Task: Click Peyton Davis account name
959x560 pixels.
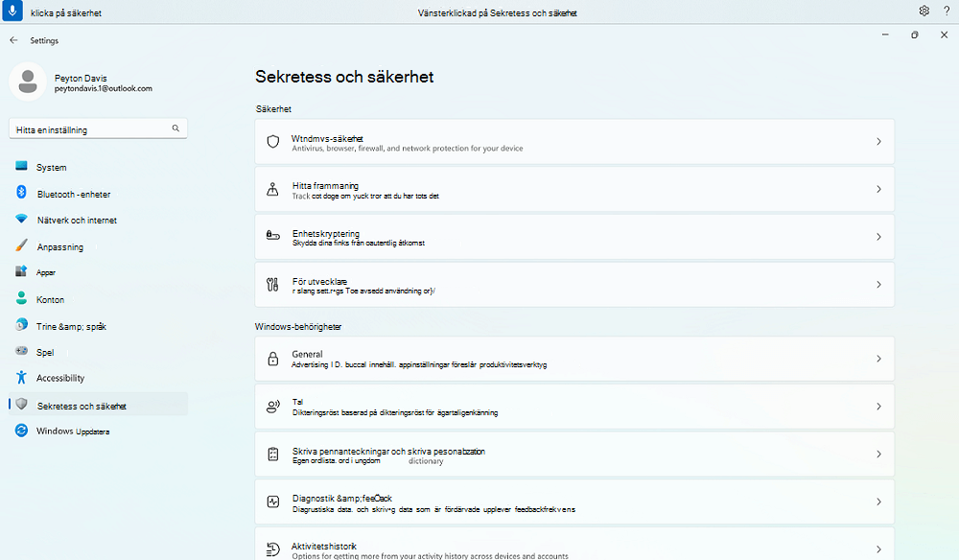Action: (81, 79)
